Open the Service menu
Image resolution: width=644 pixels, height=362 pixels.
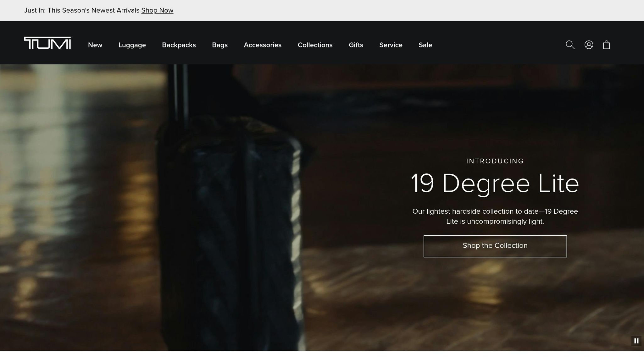[x=391, y=45]
